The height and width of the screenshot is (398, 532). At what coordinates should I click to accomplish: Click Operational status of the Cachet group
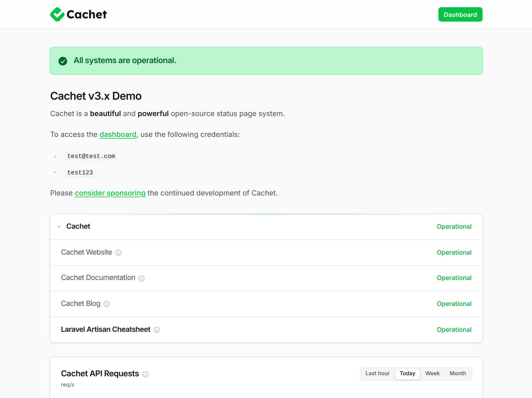454,226
